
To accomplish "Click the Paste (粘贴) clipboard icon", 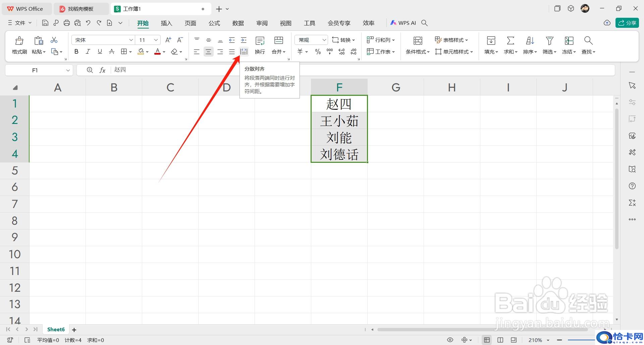I will (x=39, y=41).
